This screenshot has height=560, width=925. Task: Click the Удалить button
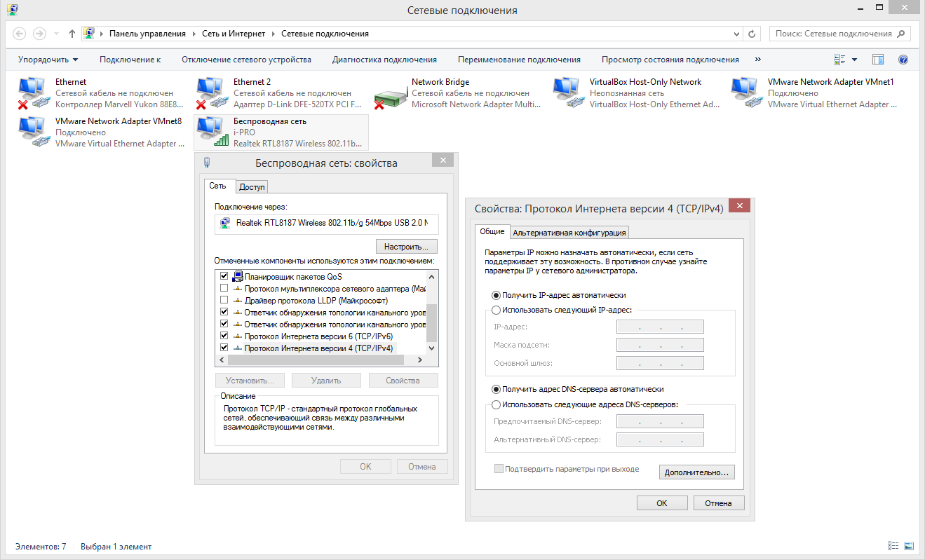click(x=326, y=381)
